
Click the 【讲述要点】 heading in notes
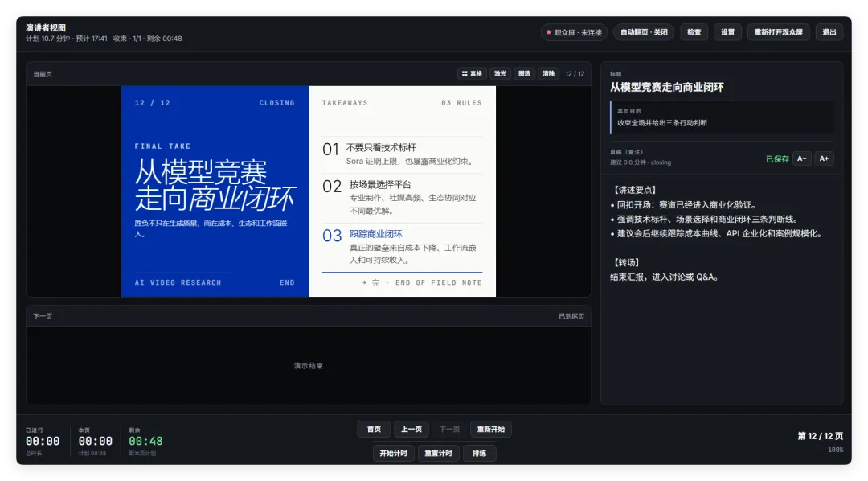pyautogui.click(x=635, y=190)
